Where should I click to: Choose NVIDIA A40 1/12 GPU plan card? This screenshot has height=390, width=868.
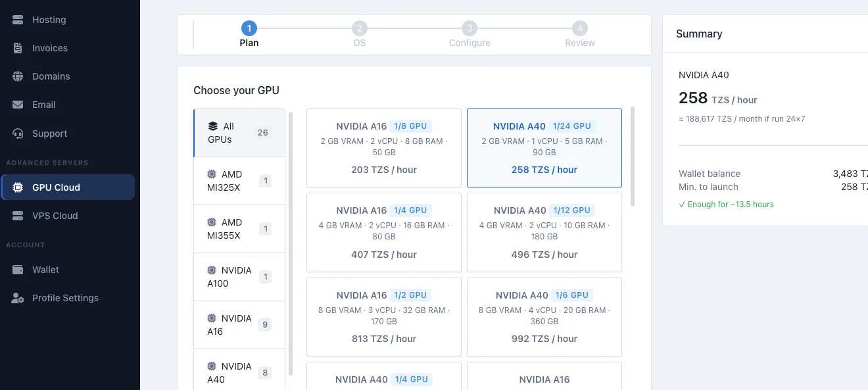tap(544, 232)
